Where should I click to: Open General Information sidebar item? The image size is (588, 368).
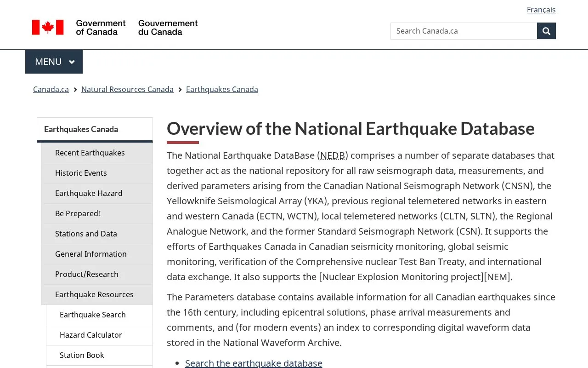pyautogui.click(x=97, y=254)
